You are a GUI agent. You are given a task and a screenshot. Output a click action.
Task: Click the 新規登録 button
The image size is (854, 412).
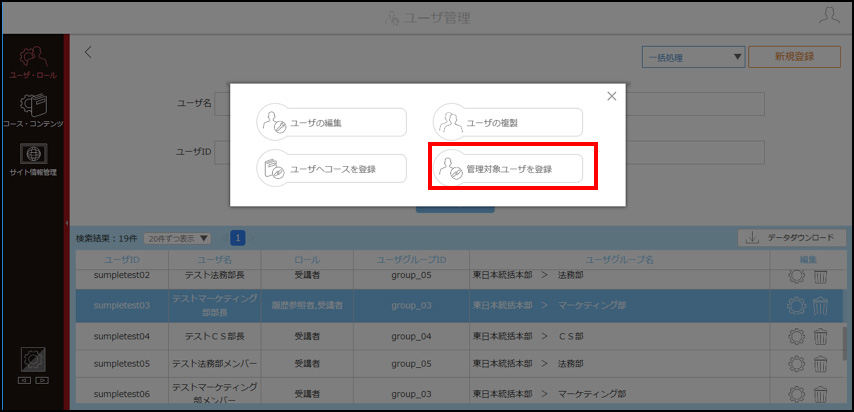[794, 57]
